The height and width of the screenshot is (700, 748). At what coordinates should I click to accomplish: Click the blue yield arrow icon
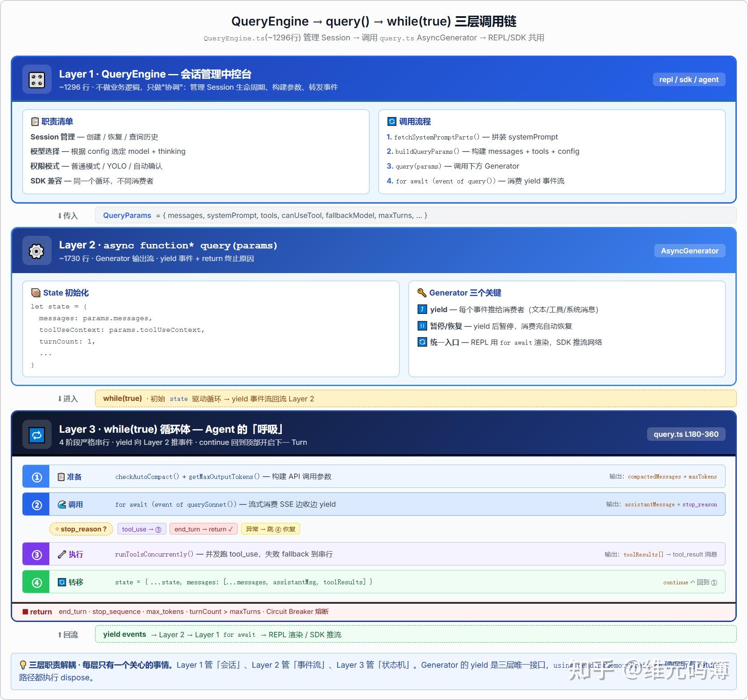click(422, 309)
